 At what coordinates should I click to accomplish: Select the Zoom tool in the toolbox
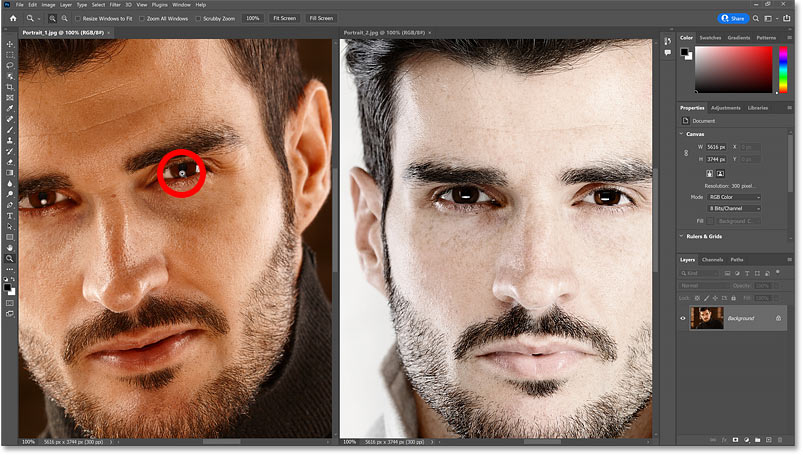(10, 259)
